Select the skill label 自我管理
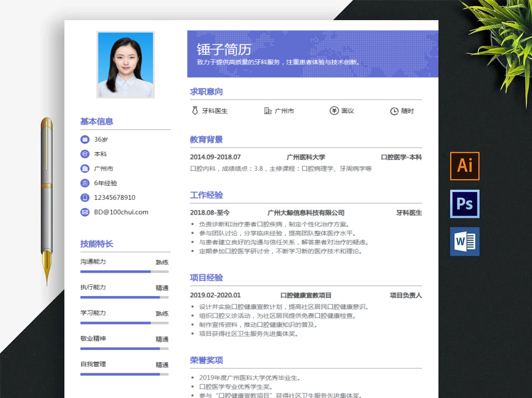The image size is (532, 398). tap(94, 364)
